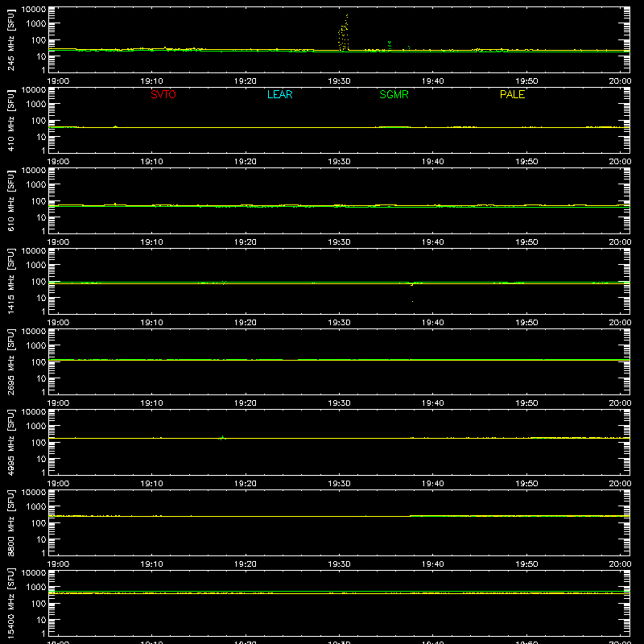Viewport: 644px width, 644px height.
Task: Click the cyan LEAR station label
Action: [x=279, y=94]
